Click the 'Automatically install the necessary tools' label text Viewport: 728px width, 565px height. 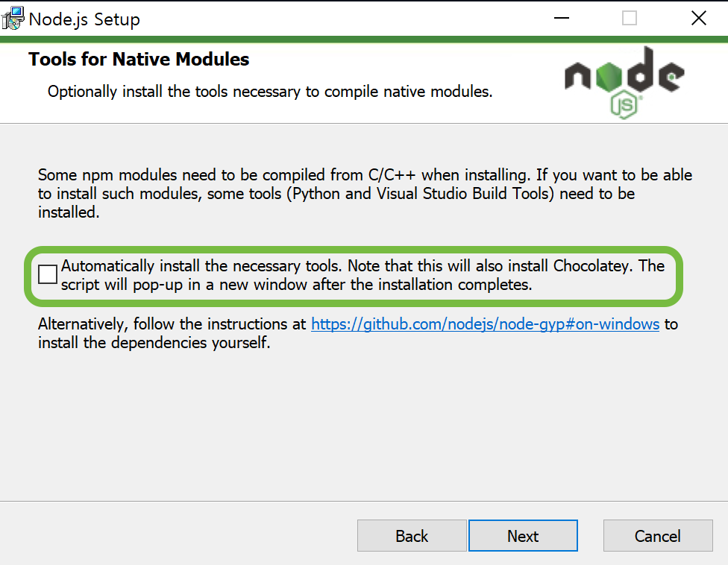[x=201, y=266]
